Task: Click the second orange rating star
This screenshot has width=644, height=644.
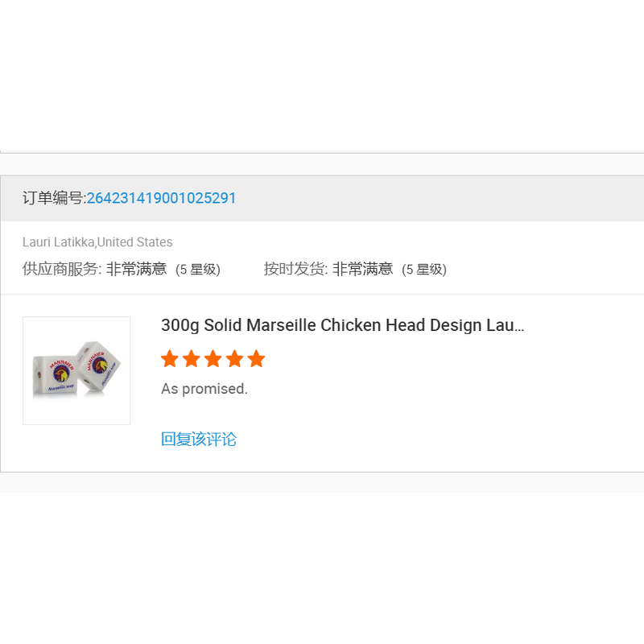Action: [x=192, y=358]
